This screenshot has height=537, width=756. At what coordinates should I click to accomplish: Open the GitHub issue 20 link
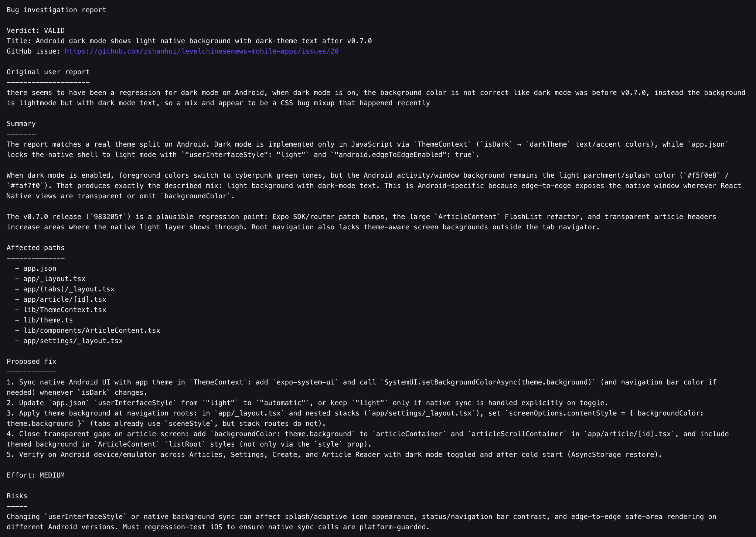(x=202, y=51)
